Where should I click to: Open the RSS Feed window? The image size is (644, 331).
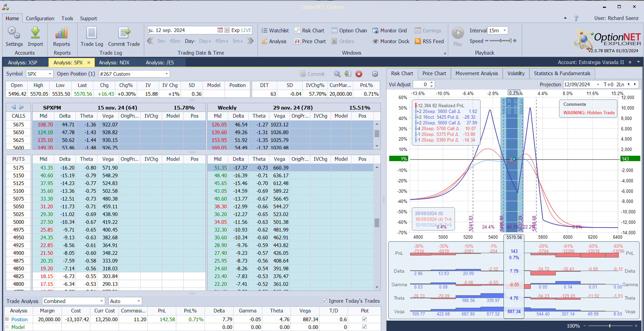point(429,41)
